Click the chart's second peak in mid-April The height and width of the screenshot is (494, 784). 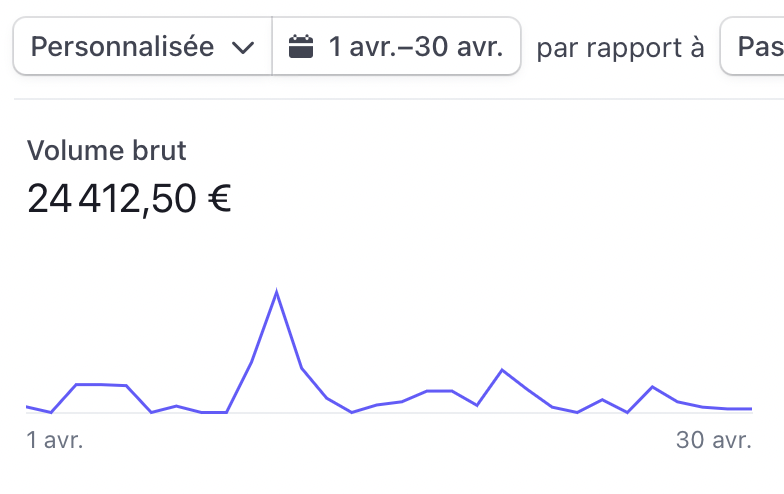coord(502,370)
